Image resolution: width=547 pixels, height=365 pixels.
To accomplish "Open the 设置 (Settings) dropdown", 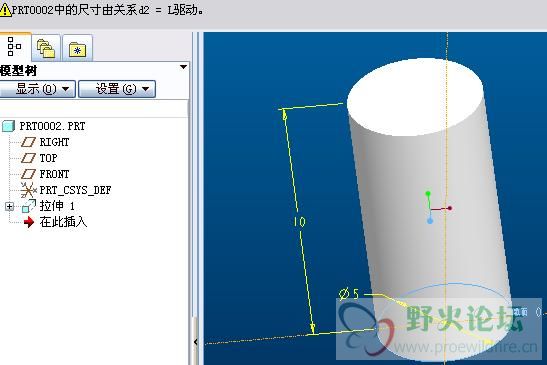I will (117, 89).
